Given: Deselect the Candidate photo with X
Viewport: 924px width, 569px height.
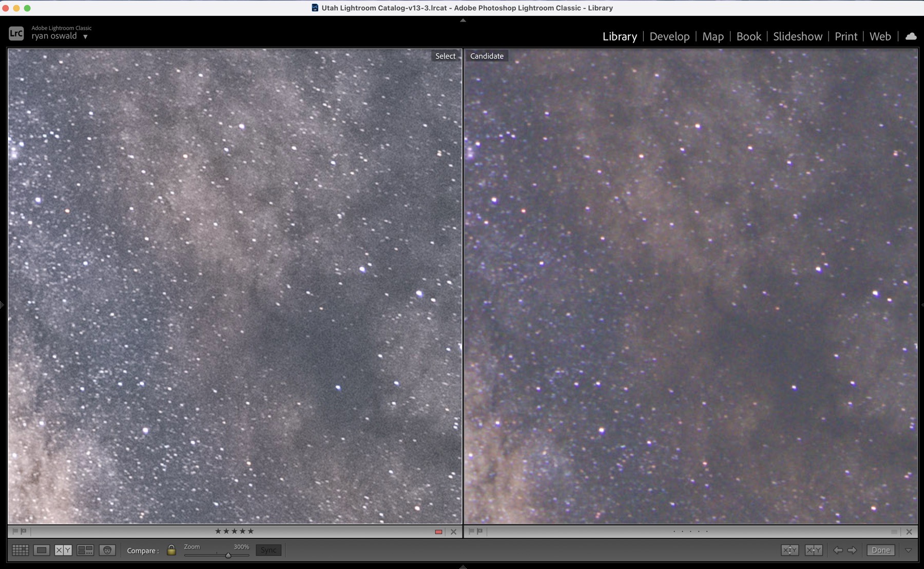Looking at the screenshot, I should tap(909, 532).
